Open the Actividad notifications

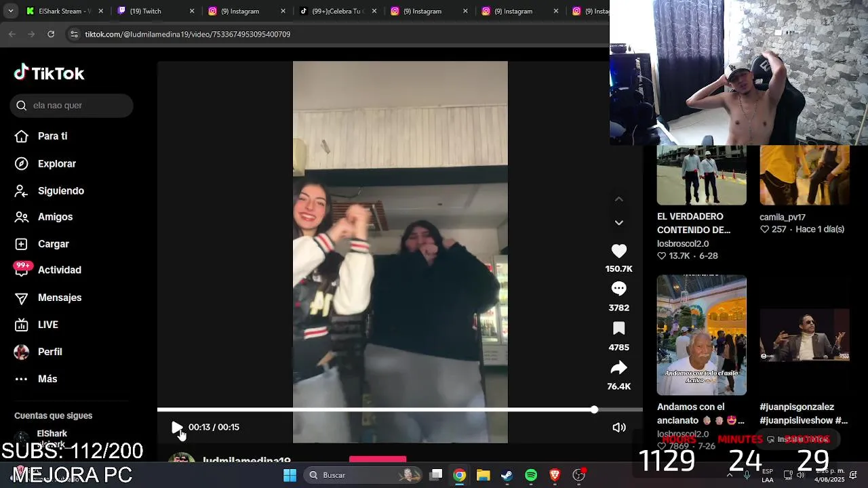click(x=49, y=270)
